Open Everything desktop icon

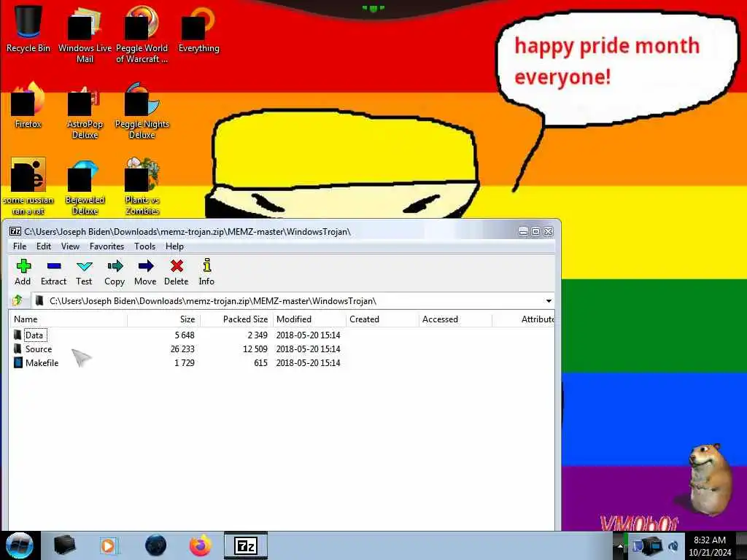198,28
